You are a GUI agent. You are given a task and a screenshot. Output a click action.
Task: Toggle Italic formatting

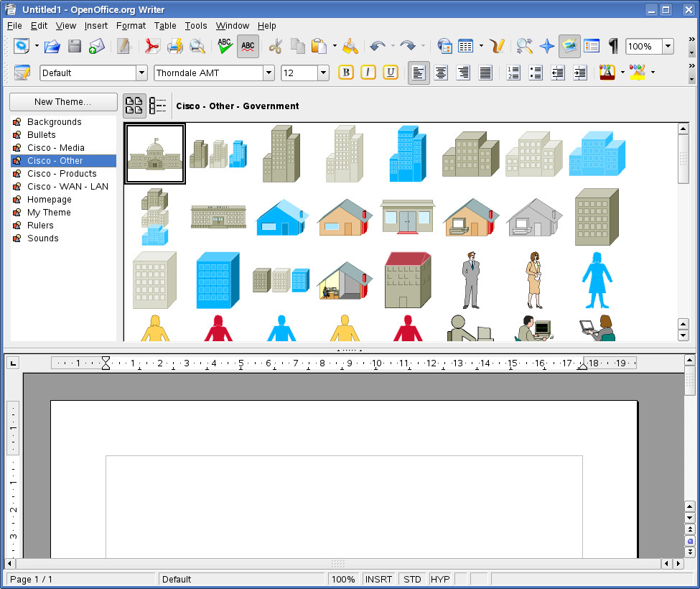click(x=368, y=73)
